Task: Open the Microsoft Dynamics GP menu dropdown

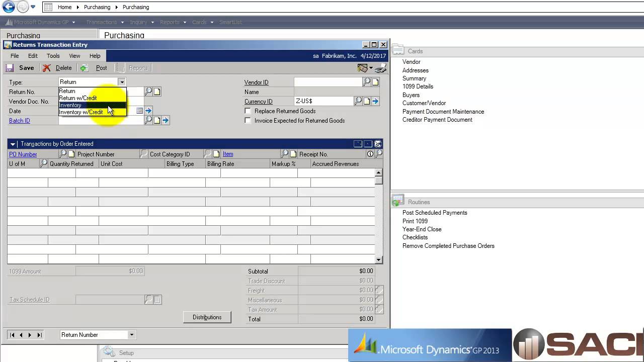Action: [40, 22]
